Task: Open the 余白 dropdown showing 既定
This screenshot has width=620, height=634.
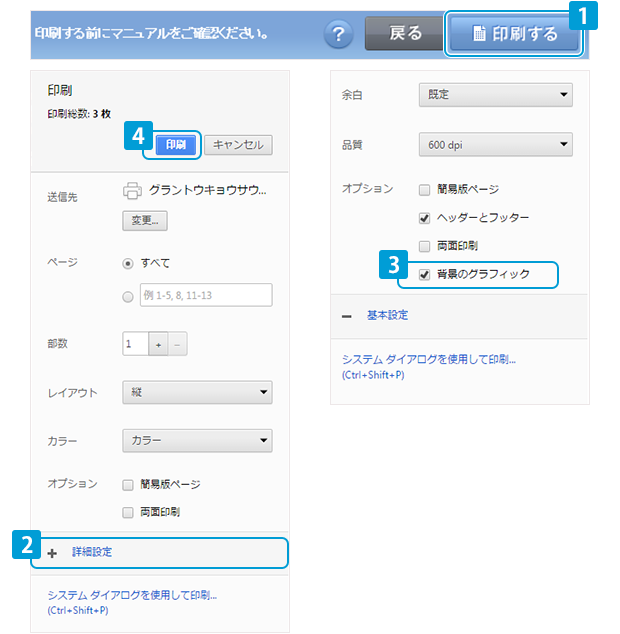Action: (x=495, y=95)
